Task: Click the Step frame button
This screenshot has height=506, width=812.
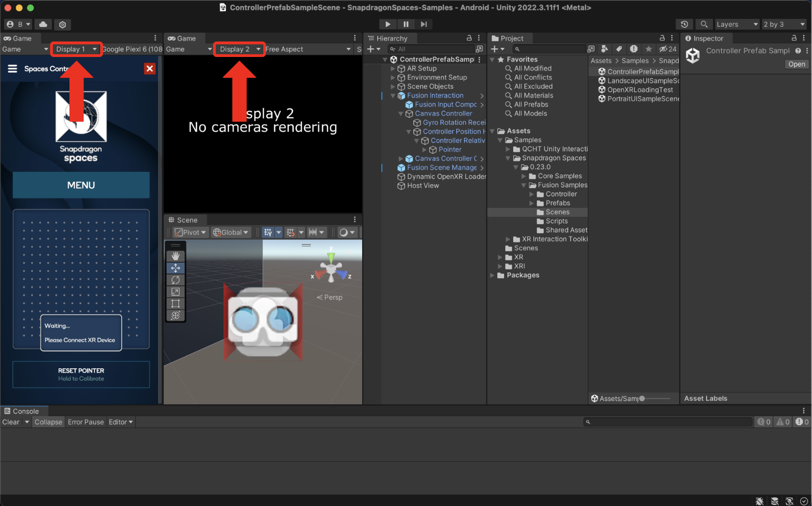Action: click(423, 24)
